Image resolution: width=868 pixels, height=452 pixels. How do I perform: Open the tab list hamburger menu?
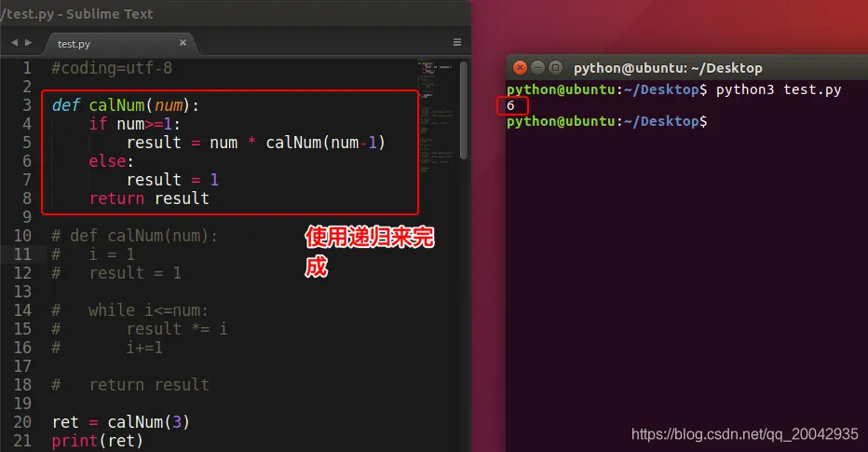pos(457,42)
